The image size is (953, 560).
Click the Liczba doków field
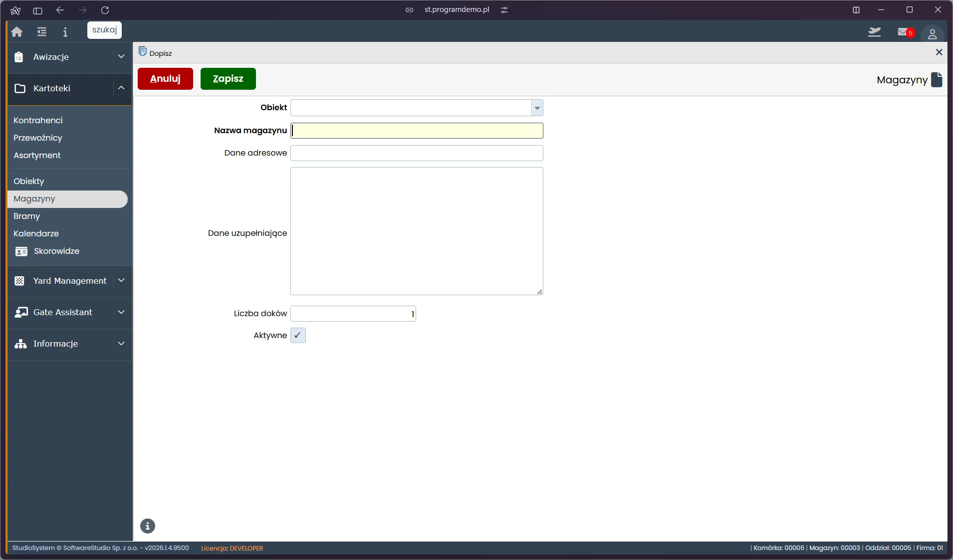pyautogui.click(x=353, y=314)
